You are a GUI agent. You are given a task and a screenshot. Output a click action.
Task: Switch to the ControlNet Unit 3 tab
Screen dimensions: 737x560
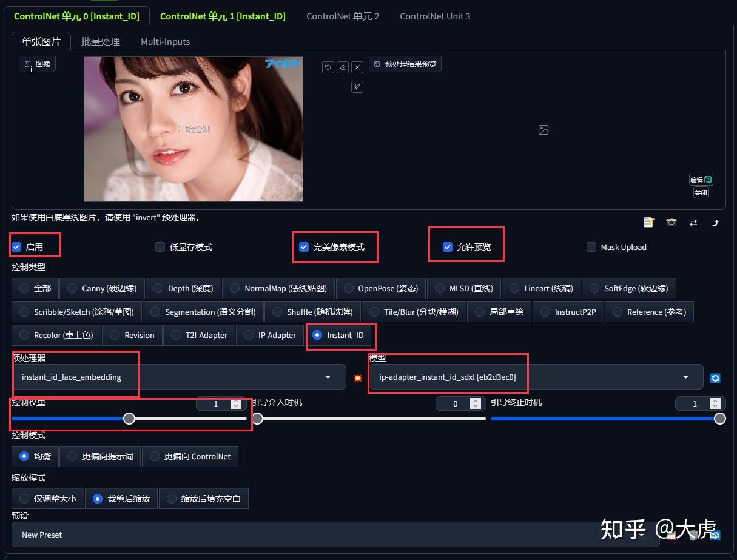point(434,16)
